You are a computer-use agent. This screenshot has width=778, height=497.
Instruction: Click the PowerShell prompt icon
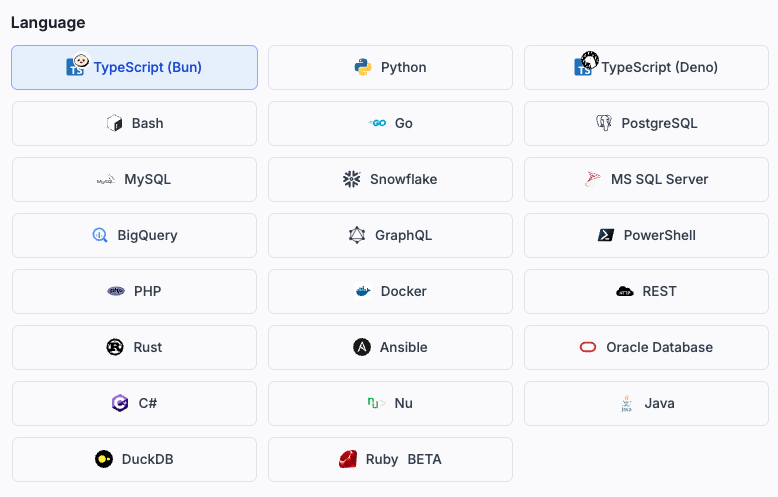[x=606, y=235]
